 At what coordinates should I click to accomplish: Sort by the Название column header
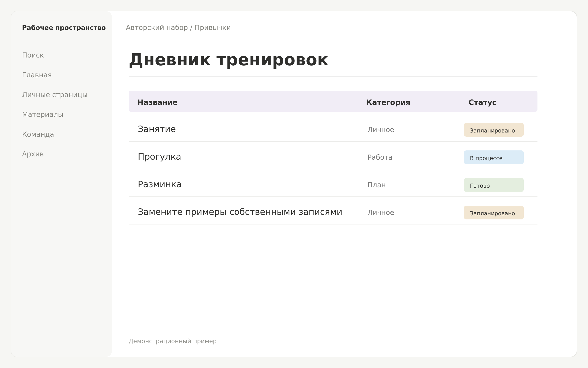point(157,103)
